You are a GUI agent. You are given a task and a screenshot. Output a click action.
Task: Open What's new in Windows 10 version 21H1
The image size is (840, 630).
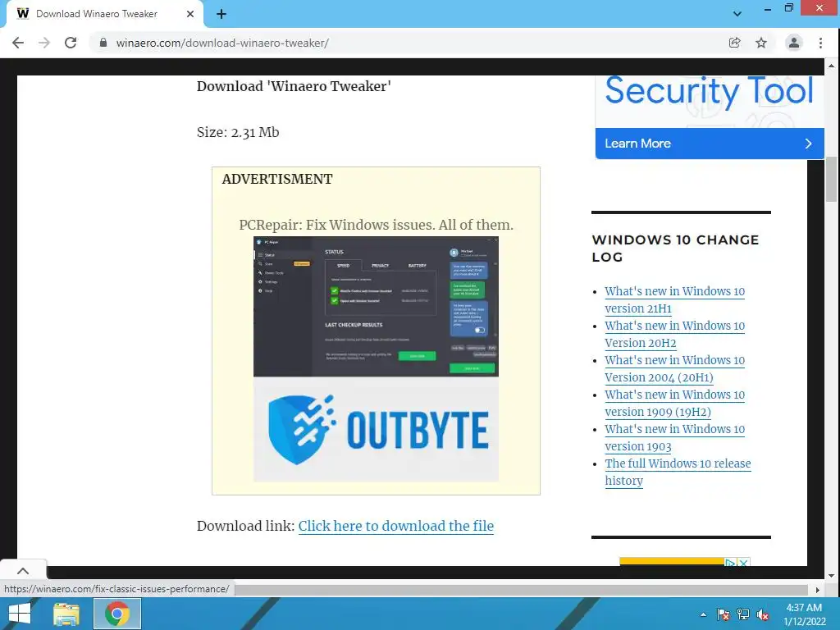pyautogui.click(x=674, y=300)
